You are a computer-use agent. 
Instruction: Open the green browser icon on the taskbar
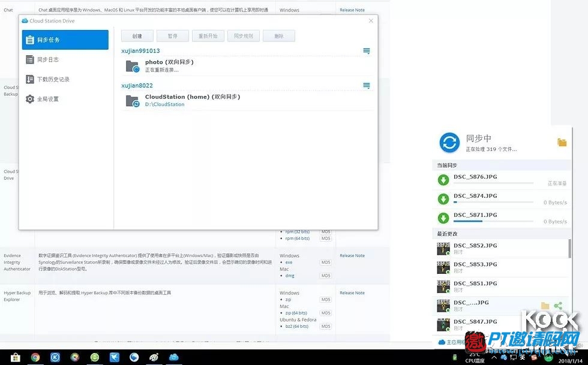click(x=95, y=357)
